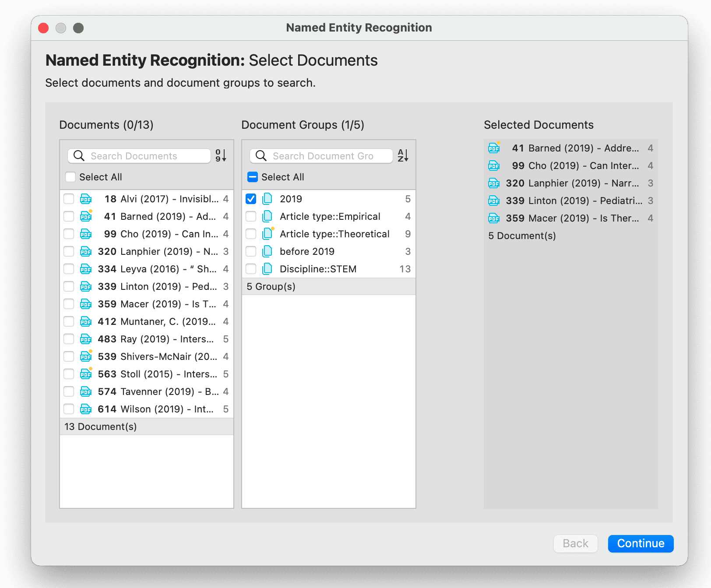
Task: Click the PDF icon of Barned (2019) in Selected Documents
Action: 494,148
